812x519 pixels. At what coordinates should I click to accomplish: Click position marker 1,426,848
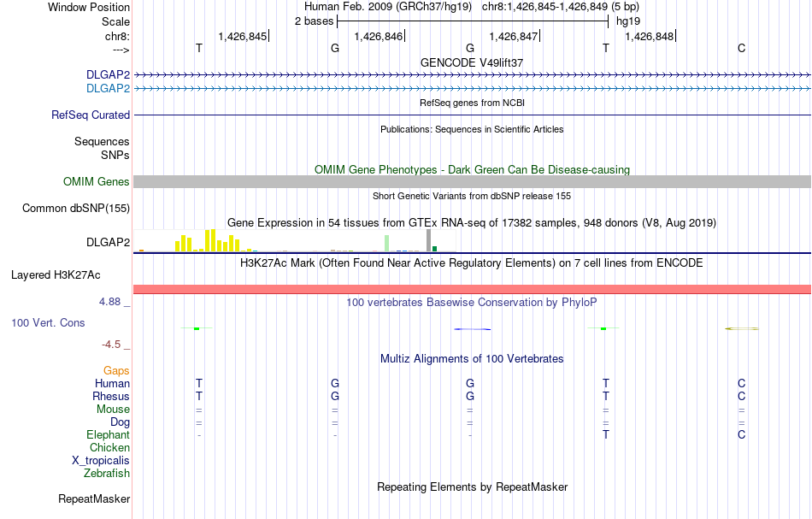pyautogui.click(x=650, y=36)
